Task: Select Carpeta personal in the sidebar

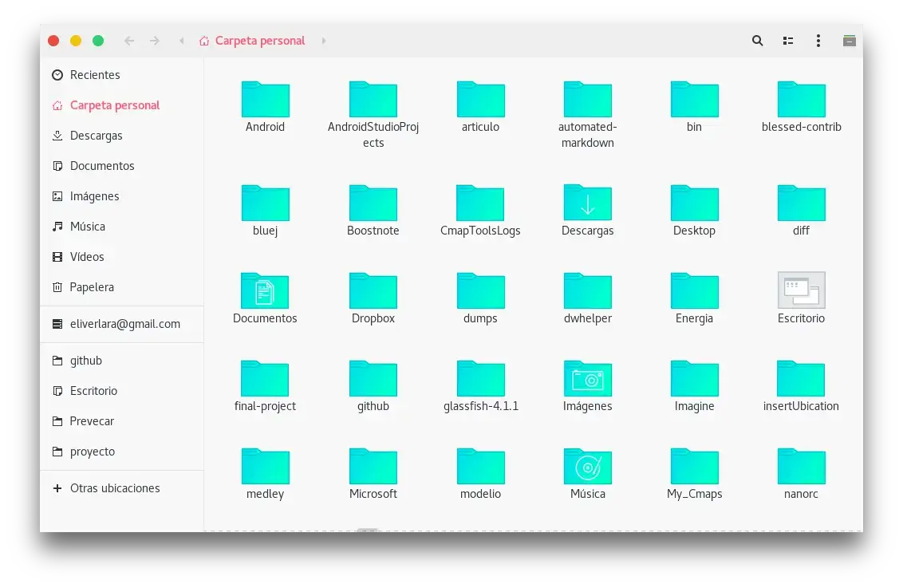Action: [x=115, y=105]
